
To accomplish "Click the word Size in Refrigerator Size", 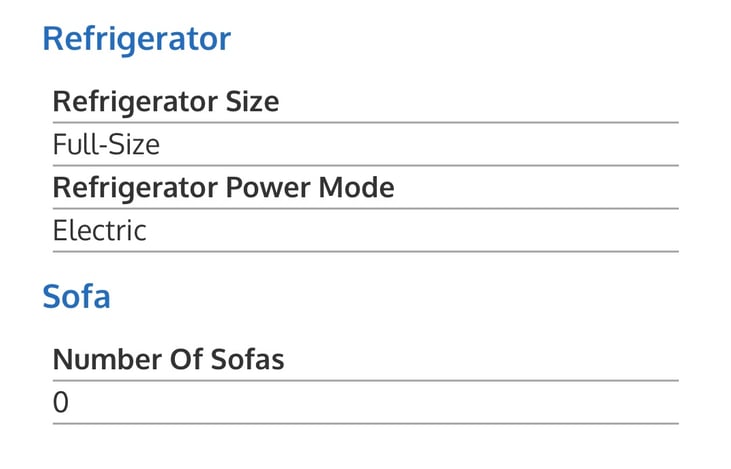I will pyautogui.click(x=253, y=102).
